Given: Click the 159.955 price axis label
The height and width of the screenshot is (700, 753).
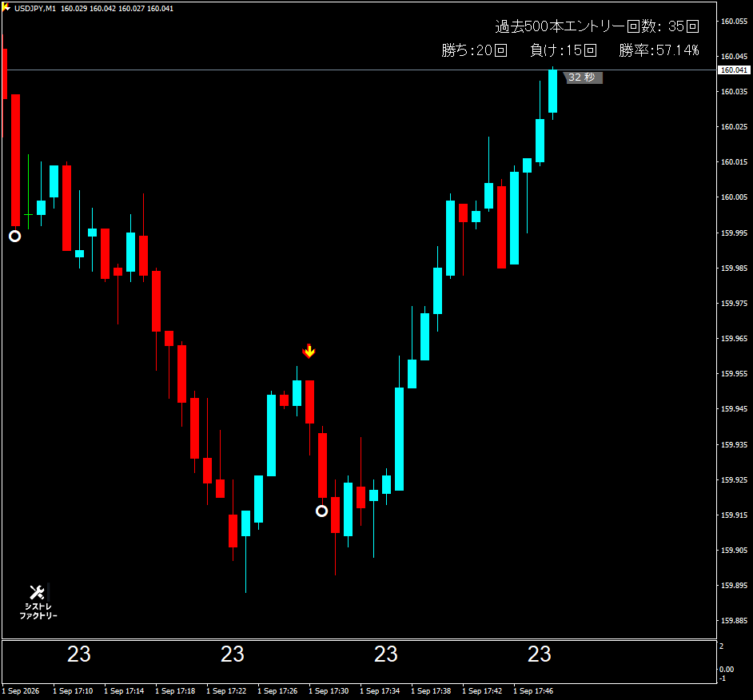Looking at the screenshot, I should pos(735,373).
